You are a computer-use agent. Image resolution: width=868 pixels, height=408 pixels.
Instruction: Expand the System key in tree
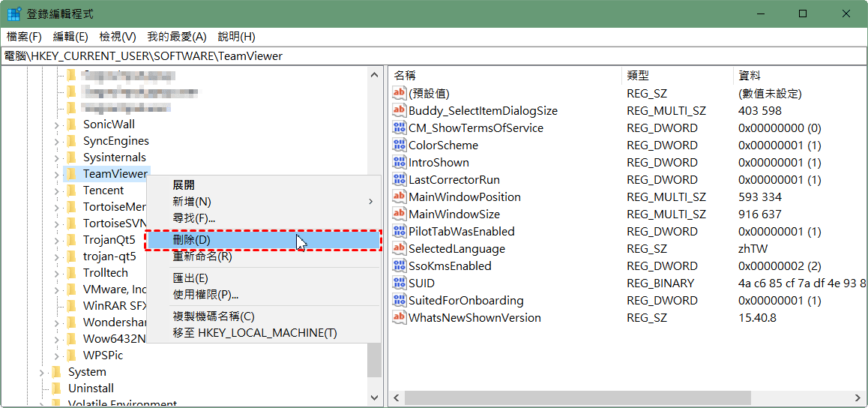[42, 372]
